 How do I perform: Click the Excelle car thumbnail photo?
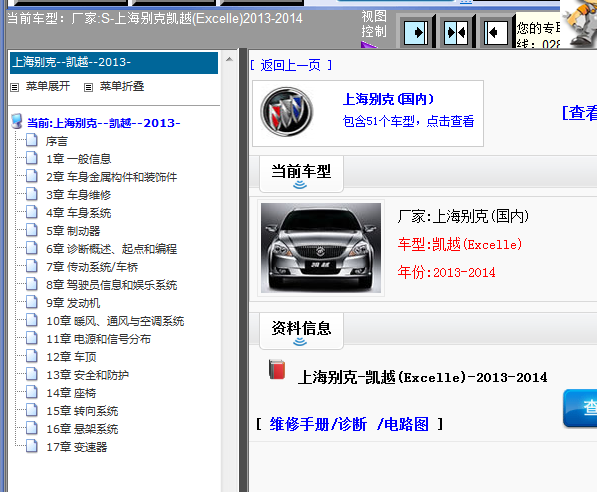[321, 248]
